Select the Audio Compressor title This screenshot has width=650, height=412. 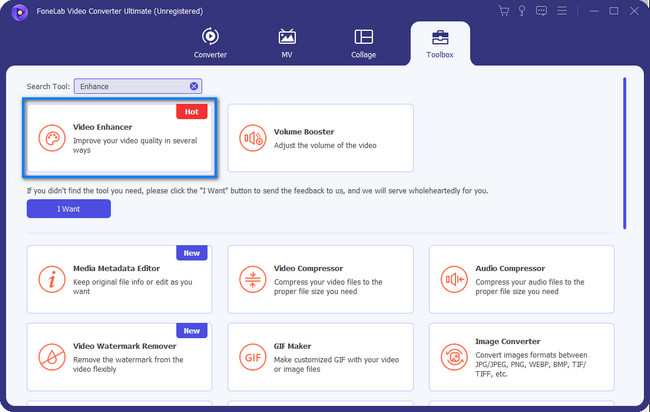(x=510, y=268)
